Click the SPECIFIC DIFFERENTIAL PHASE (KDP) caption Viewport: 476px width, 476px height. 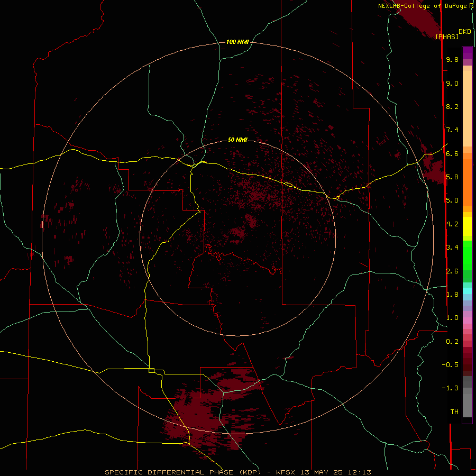coord(183,472)
